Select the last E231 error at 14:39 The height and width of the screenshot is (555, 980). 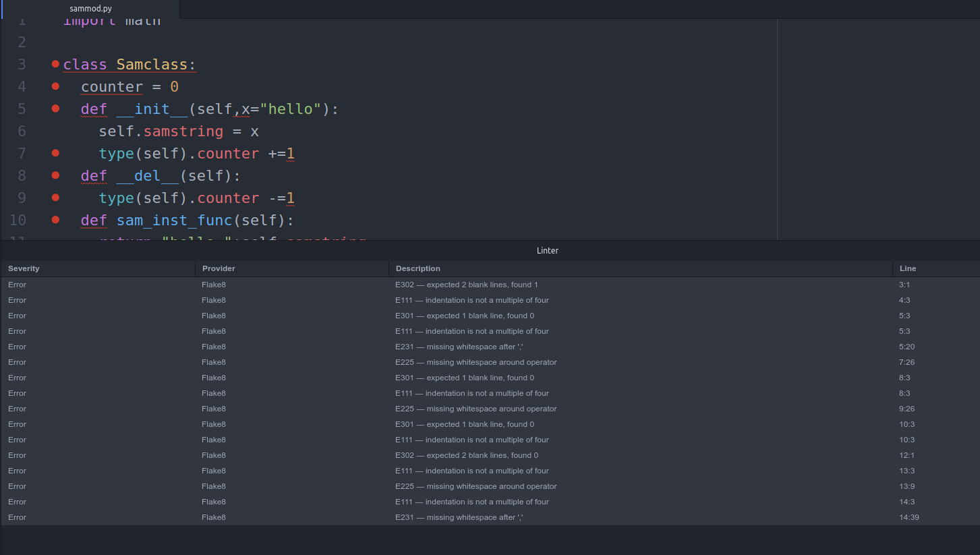click(x=459, y=517)
